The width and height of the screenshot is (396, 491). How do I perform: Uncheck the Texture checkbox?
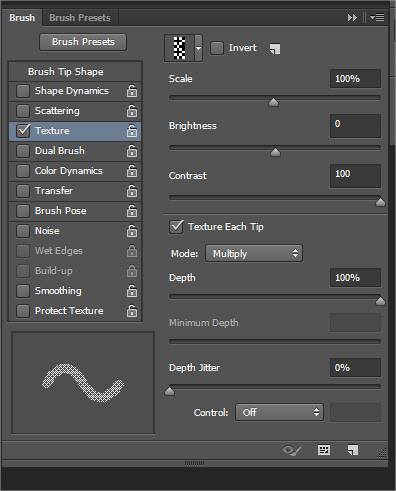[x=23, y=130]
